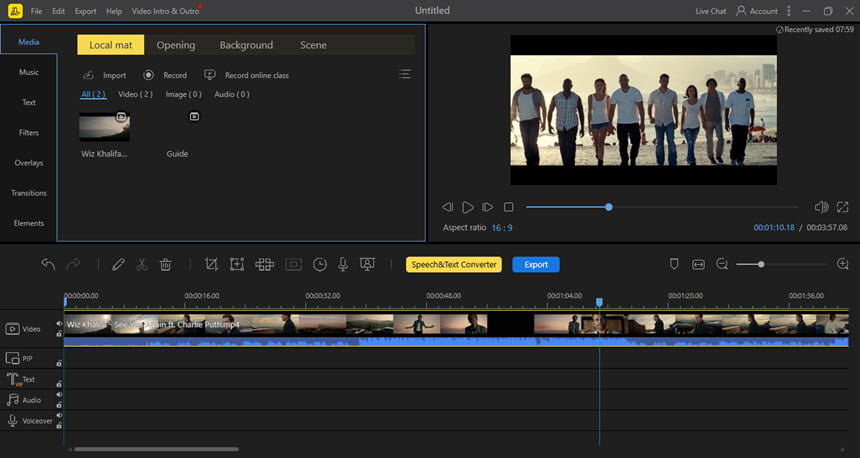Screen dimensions: 860x458
Task: Click the blue Export button
Action: pos(536,264)
